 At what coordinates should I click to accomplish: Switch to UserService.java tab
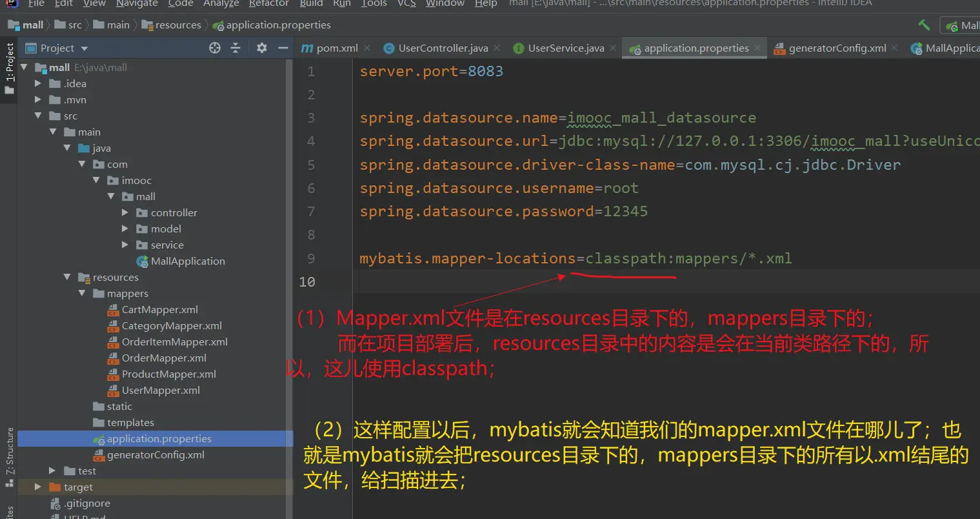(x=565, y=48)
